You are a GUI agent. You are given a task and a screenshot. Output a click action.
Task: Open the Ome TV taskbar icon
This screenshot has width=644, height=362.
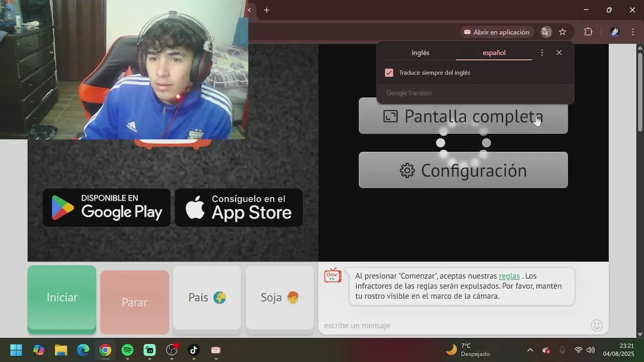tap(216, 350)
